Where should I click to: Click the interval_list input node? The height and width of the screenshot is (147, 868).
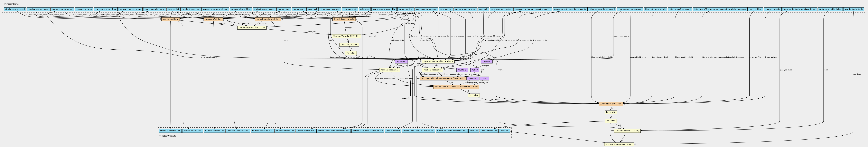tap(173, 9)
